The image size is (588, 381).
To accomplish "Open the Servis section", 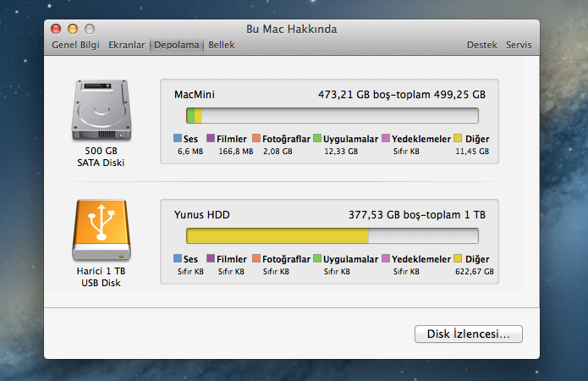I will coord(519,45).
